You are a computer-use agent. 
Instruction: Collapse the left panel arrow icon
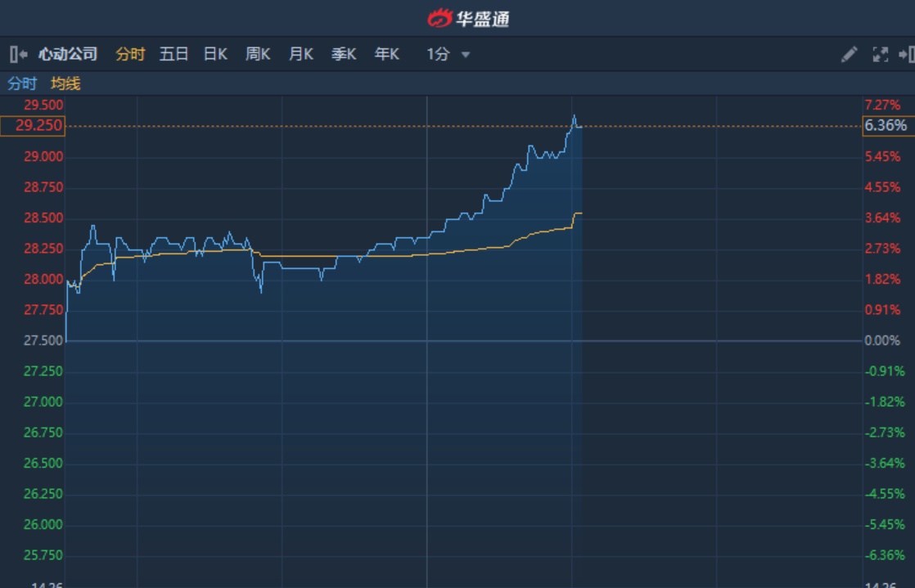17,55
